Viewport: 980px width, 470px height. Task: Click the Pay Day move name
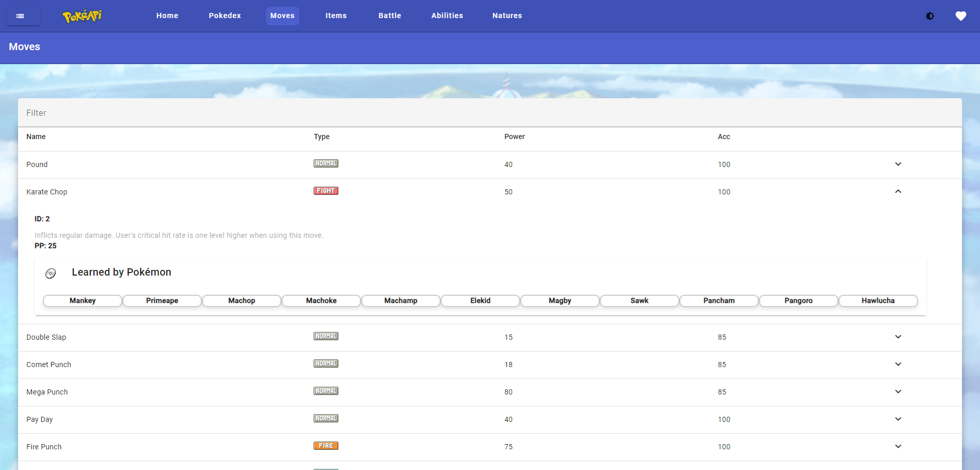40,419
